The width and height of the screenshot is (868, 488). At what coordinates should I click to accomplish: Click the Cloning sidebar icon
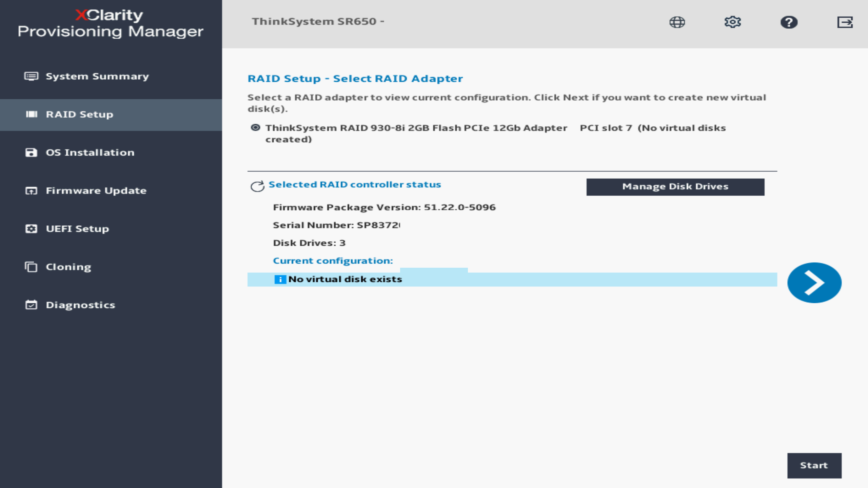(x=31, y=267)
